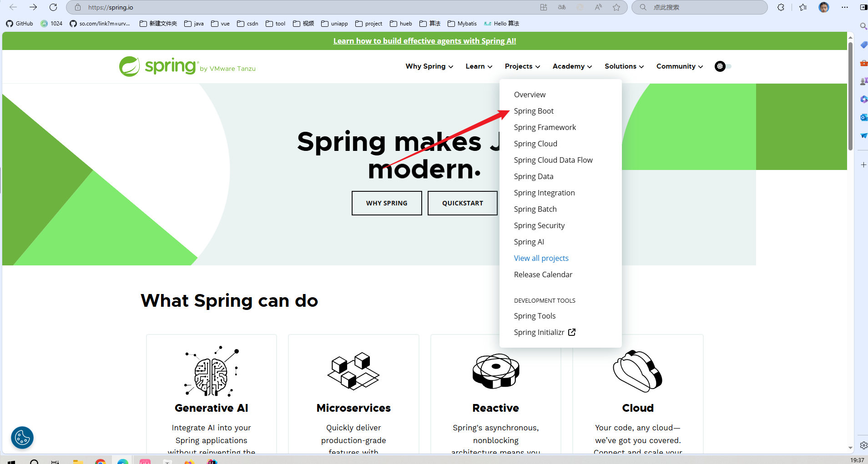
Task: Open the GitHub bookmark
Action: pos(20,24)
